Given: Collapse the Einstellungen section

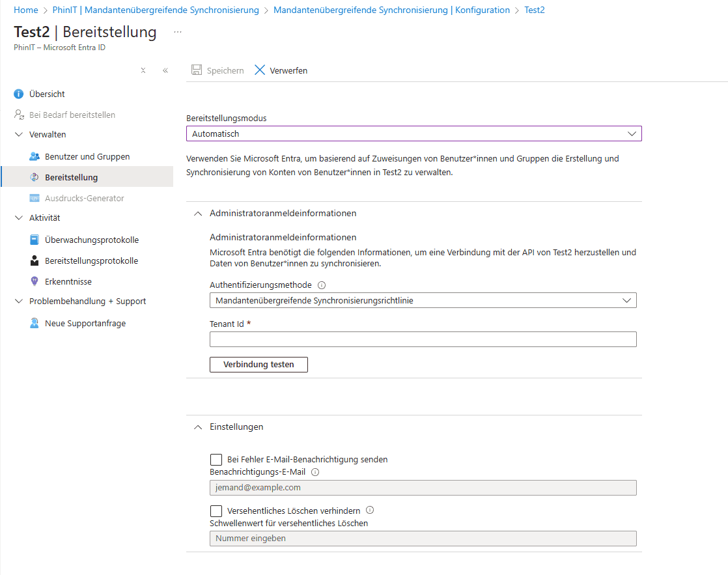Looking at the screenshot, I should click(198, 427).
